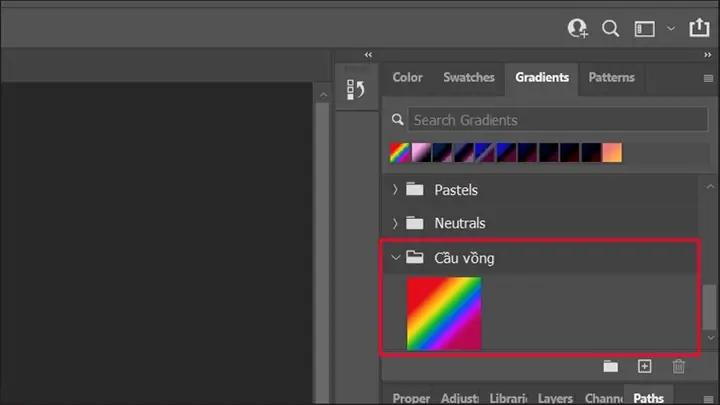Click the Cầu vồng open folder icon
The height and width of the screenshot is (405, 720).
415,257
